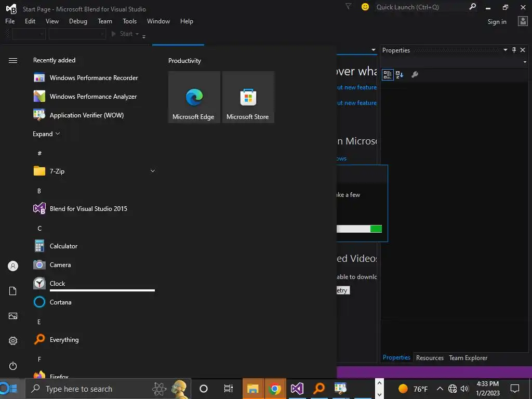Open the Calculator app

[x=95, y=246]
